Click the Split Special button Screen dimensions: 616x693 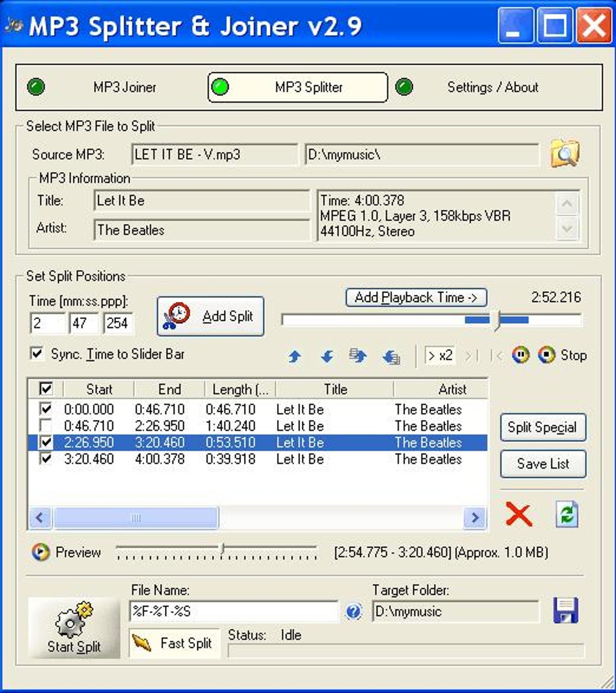543,427
